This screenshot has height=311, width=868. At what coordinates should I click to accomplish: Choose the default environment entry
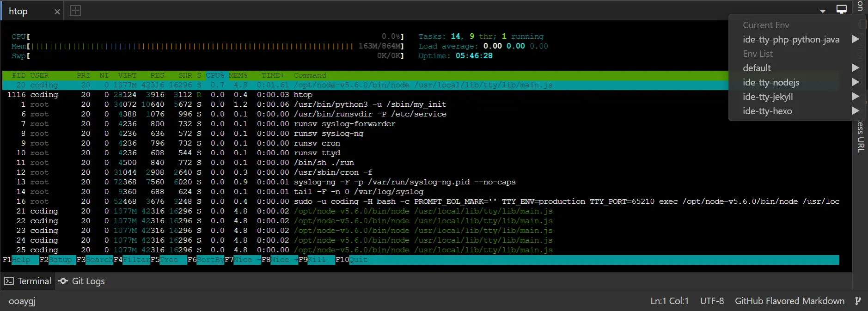[x=757, y=68]
